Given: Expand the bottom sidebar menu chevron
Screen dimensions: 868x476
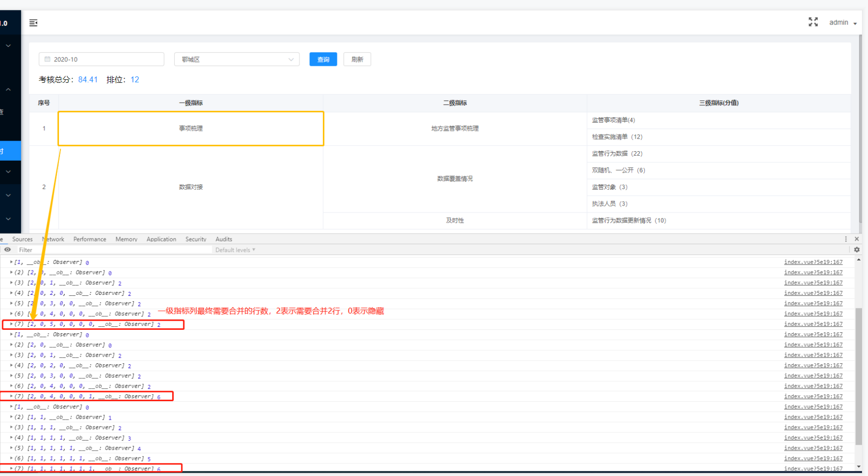Looking at the screenshot, I should [8, 219].
